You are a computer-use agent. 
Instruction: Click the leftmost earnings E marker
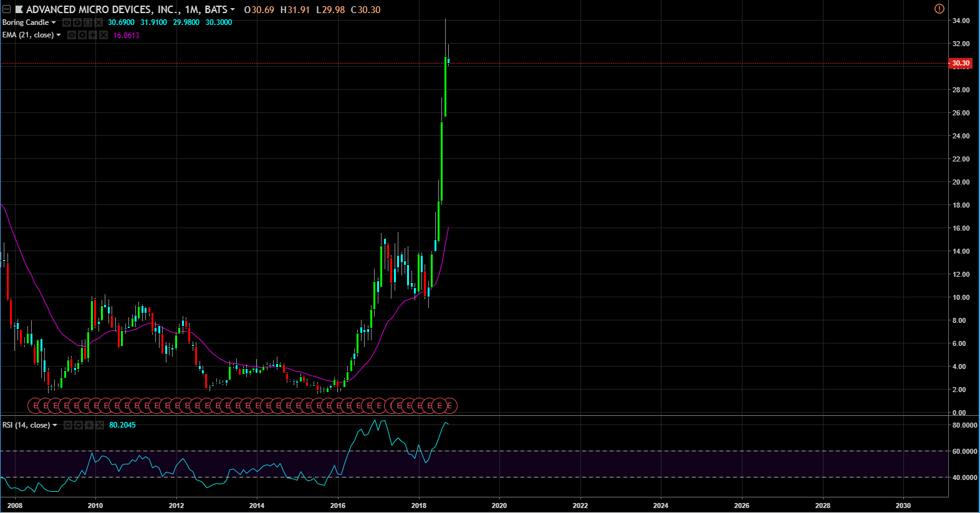click(x=36, y=406)
